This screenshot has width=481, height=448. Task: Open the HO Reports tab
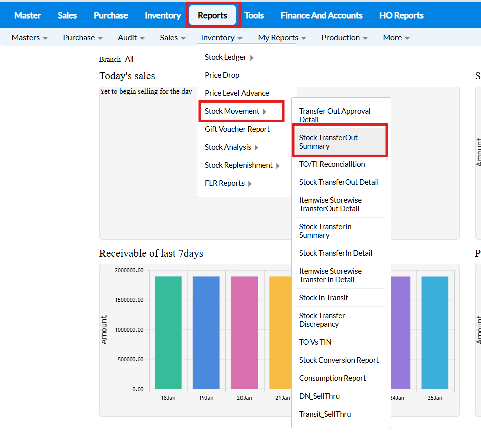401,15
